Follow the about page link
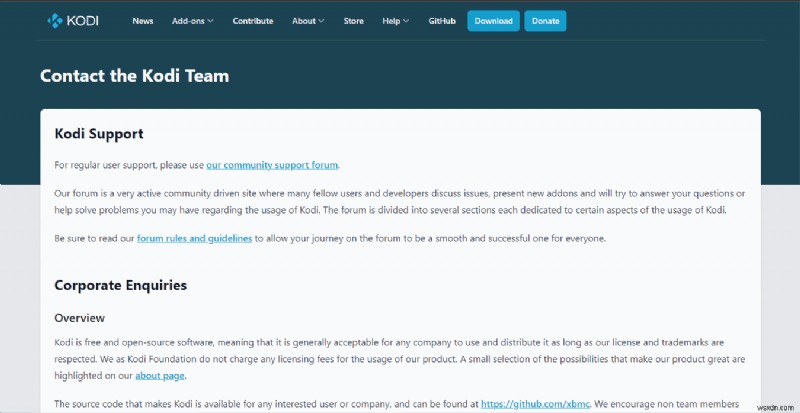Image resolution: width=800 pixels, height=413 pixels. tap(160, 376)
